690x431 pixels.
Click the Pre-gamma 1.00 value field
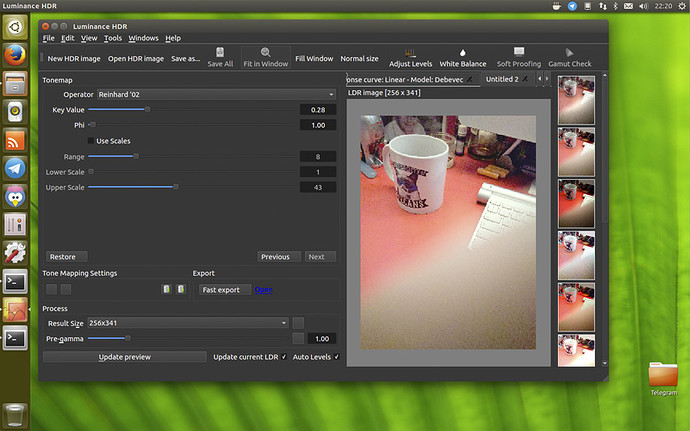(322, 339)
